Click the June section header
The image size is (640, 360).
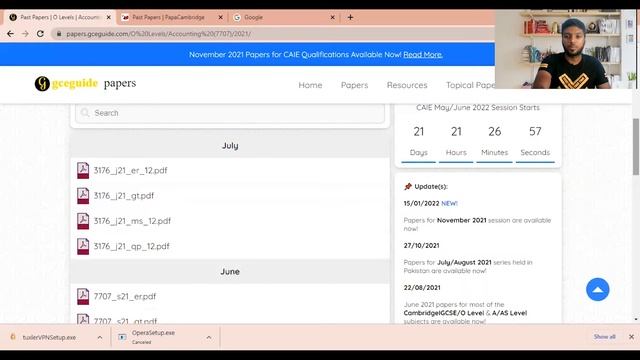(x=230, y=272)
